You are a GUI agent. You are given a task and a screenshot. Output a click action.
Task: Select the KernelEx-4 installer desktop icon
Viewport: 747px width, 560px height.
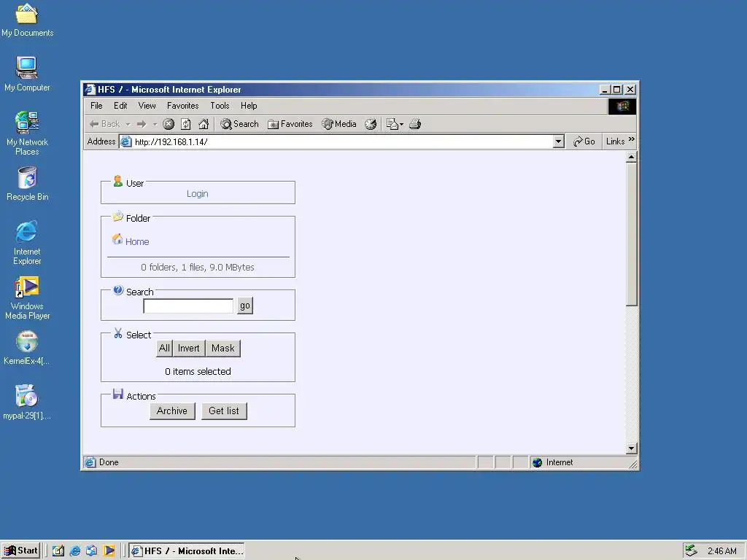27,348
